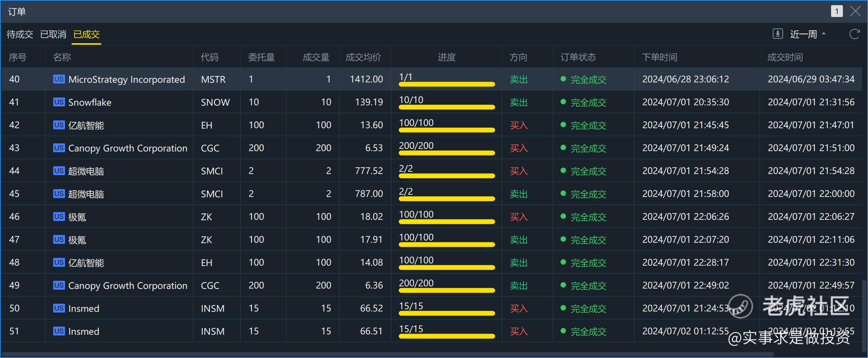Click Insmed in order row 50
Viewport: 868px width, 358px height.
tap(84, 308)
